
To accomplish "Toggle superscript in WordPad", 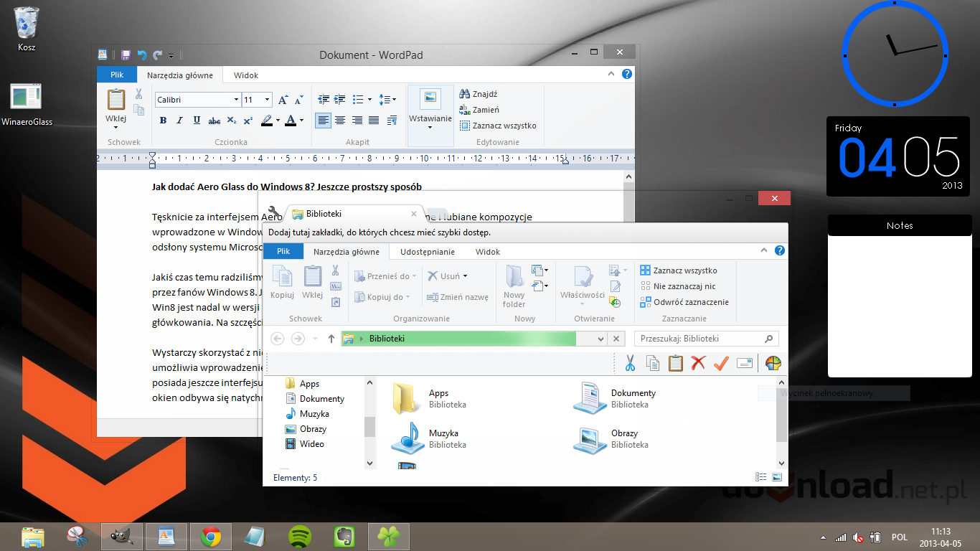I will 248,120.
